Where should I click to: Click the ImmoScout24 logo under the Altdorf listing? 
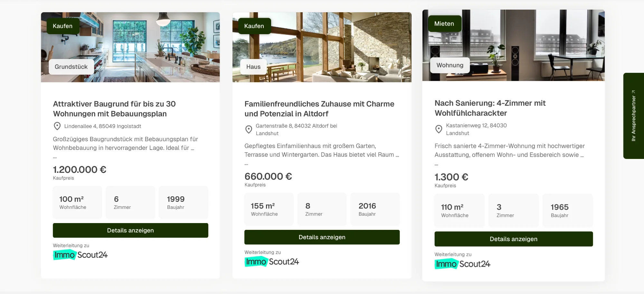tap(272, 261)
